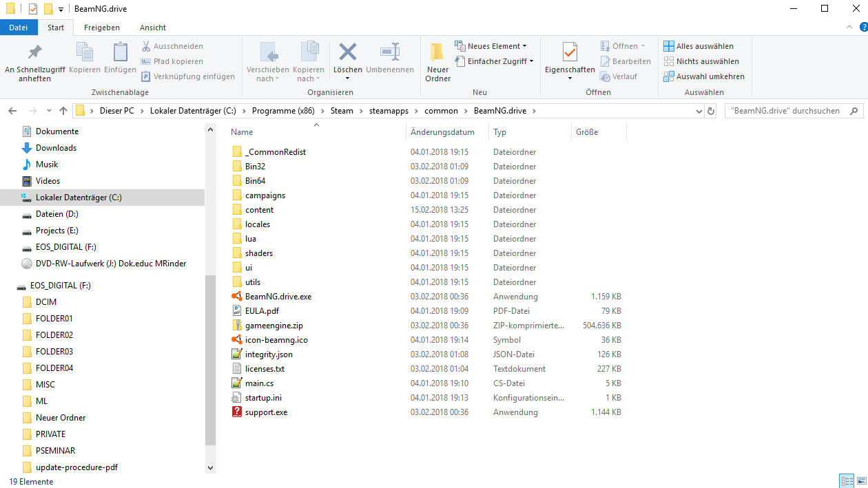
Task: Select the BeamNG.drive.exe file
Action: pyautogui.click(x=278, y=297)
